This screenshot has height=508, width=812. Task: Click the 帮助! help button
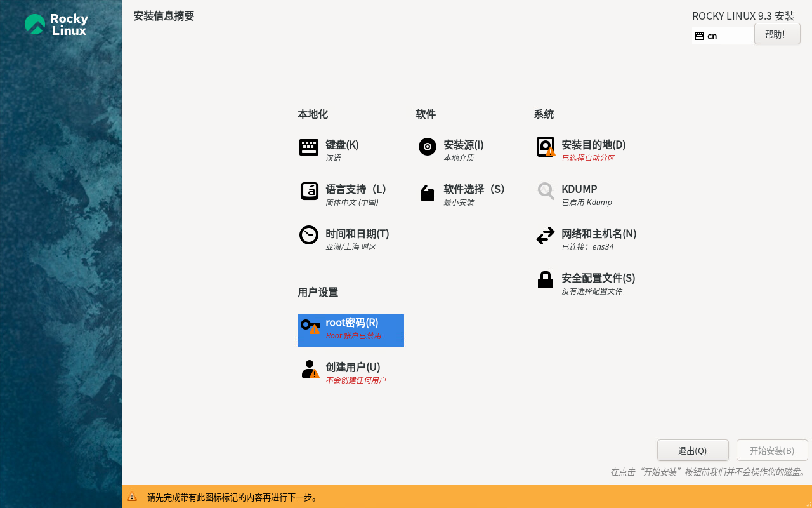pyautogui.click(x=777, y=34)
